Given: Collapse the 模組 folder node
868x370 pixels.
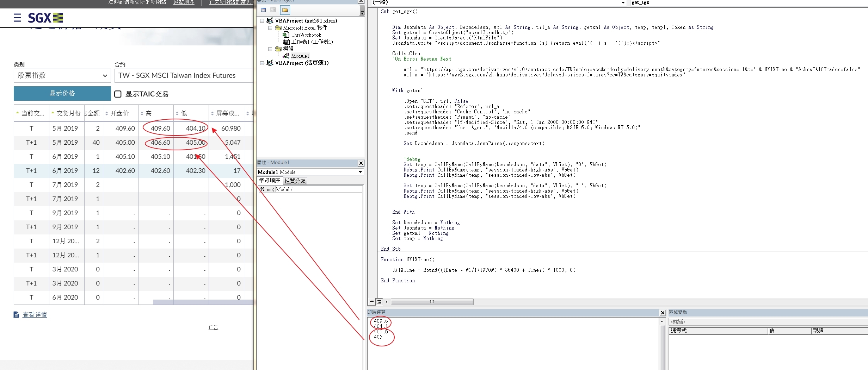Looking at the screenshot, I should 270,49.
